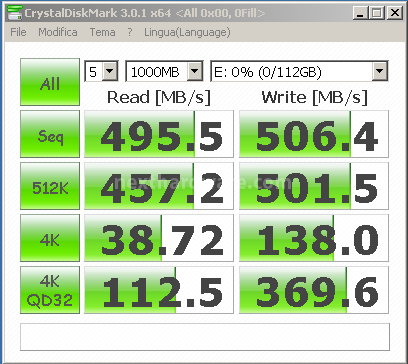The image size is (408, 364).
Task: Click the Read [MB/s] column header
Action: pos(159,97)
